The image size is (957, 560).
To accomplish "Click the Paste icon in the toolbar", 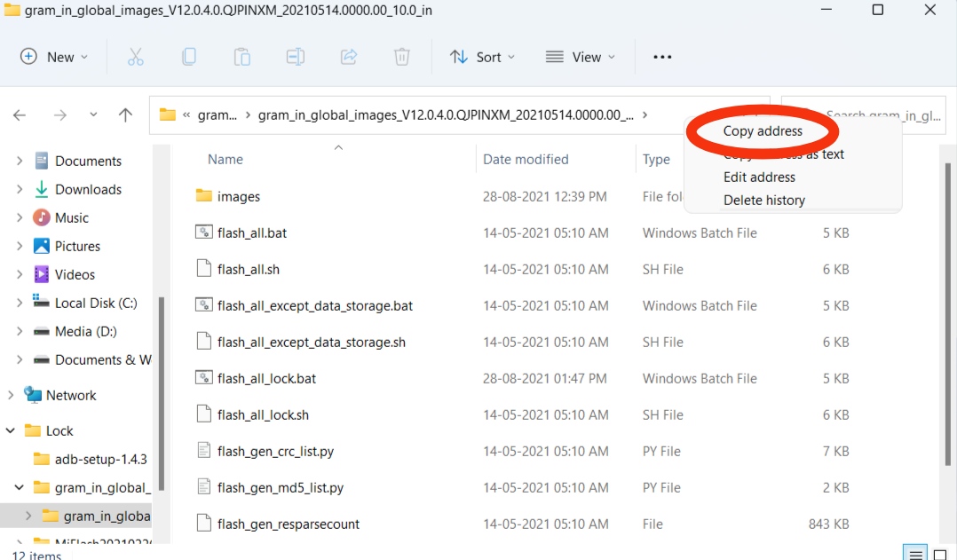I will click(x=241, y=56).
